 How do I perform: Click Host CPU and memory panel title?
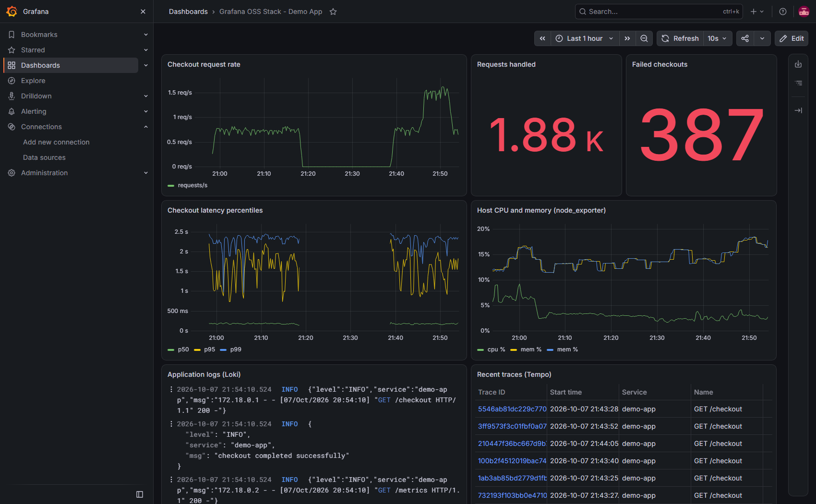pyautogui.click(x=541, y=210)
